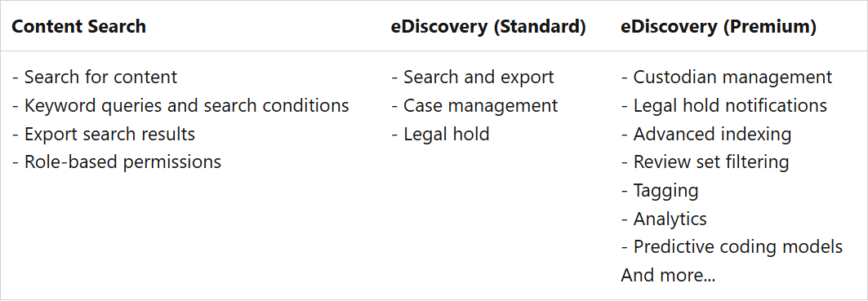Click the Custodian management entry
This screenshot has height=301, width=868.
[x=727, y=77]
